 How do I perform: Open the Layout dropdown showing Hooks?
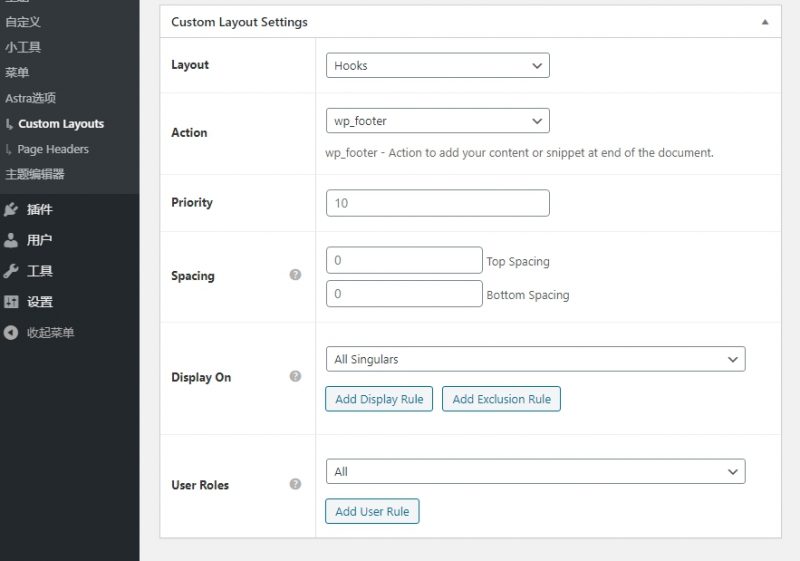coord(437,66)
